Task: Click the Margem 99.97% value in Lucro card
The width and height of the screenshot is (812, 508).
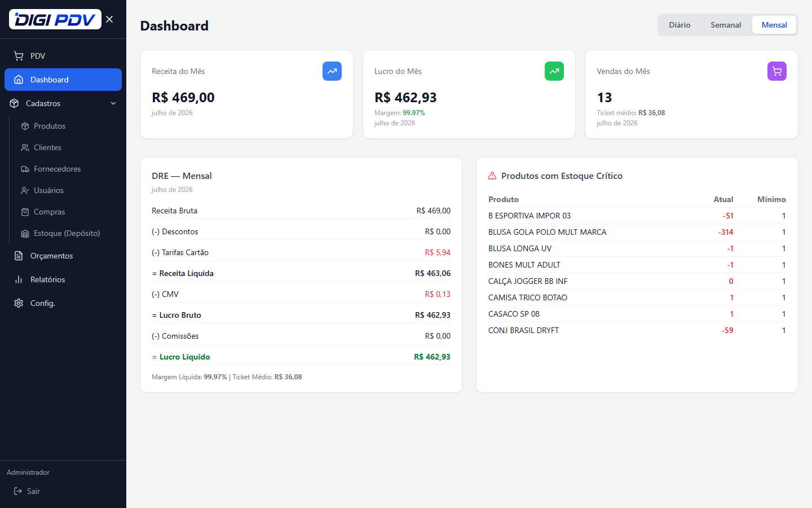Action: pos(414,113)
